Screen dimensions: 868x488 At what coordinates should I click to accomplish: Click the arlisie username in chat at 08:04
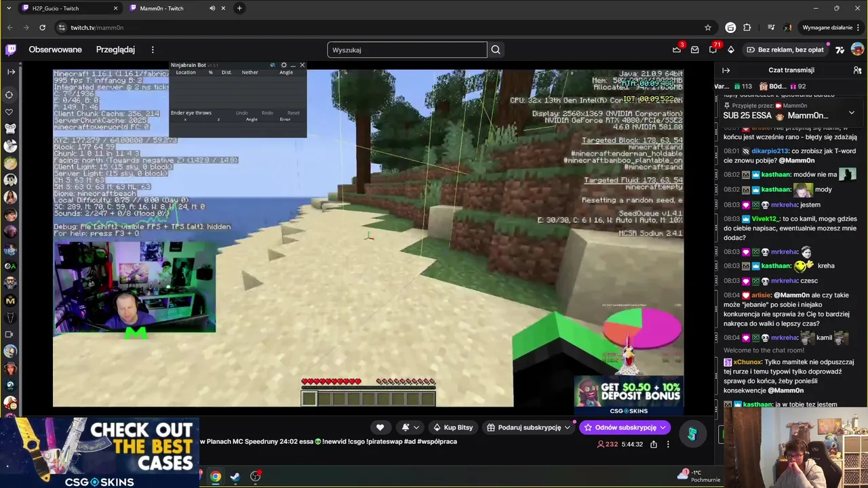click(761, 296)
